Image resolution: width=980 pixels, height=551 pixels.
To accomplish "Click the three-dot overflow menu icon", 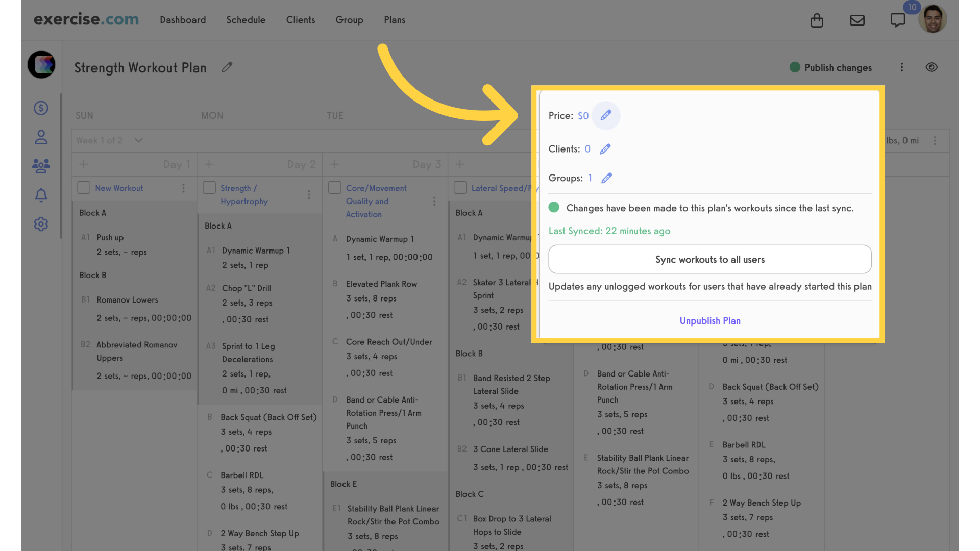I will pyautogui.click(x=902, y=67).
